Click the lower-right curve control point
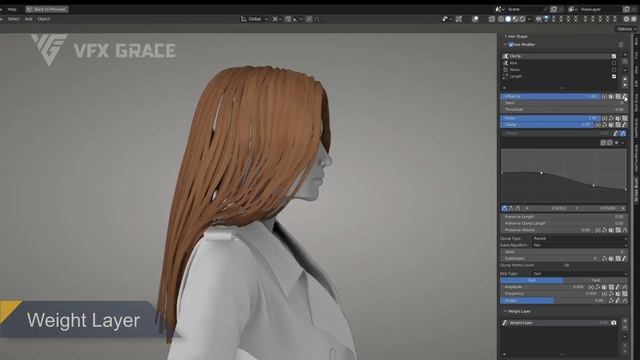This screenshot has width=640, height=360. [594, 186]
